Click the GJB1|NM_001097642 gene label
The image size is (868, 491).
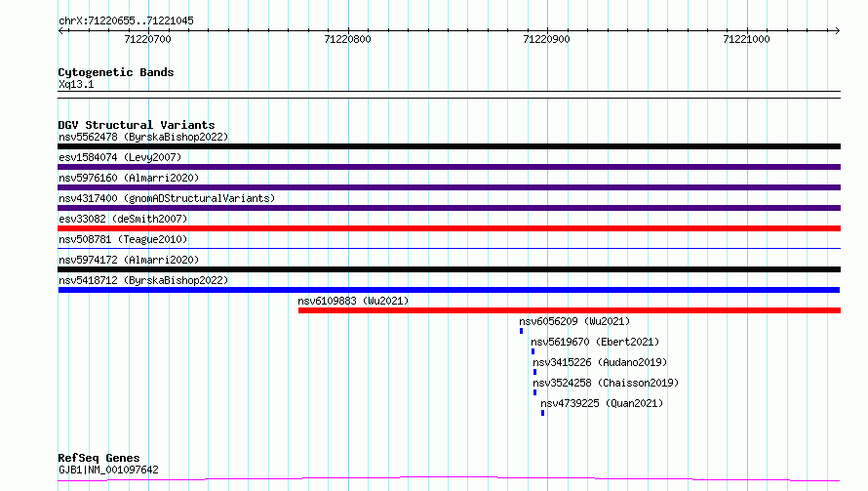(108, 470)
